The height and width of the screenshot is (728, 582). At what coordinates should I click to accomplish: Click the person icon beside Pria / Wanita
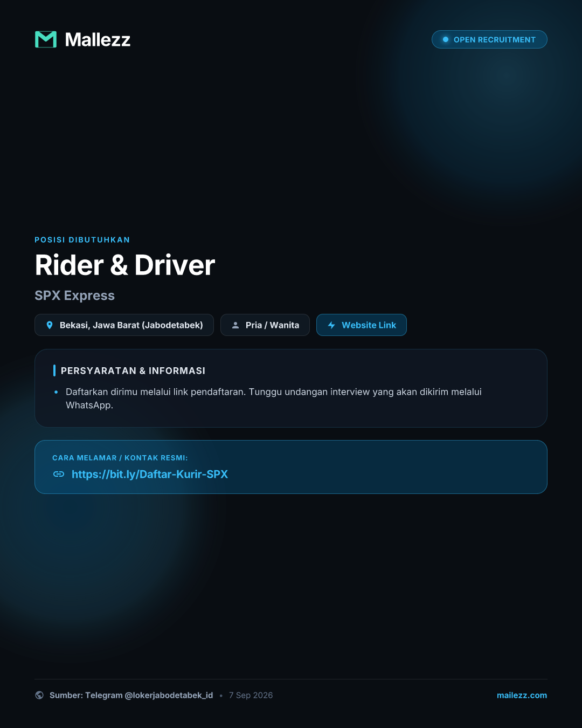pyautogui.click(x=235, y=325)
